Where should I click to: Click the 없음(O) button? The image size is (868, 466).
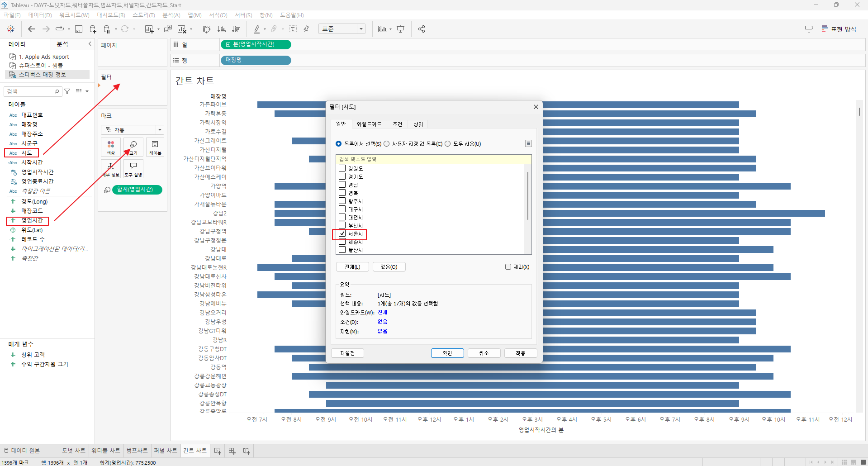(x=389, y=267)
